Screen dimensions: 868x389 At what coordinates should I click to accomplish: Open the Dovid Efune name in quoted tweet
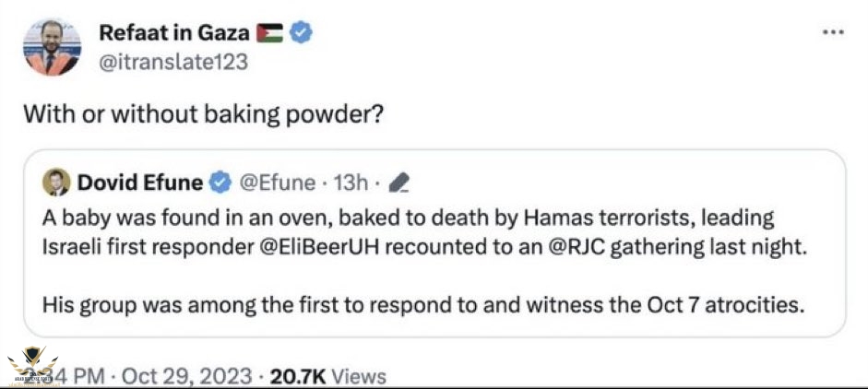pos(139,183)
